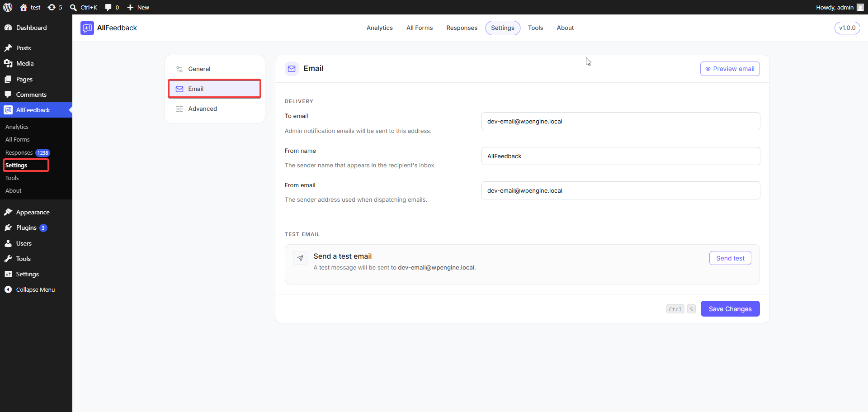
Task: Click the updates icon showing 5
Action: point(52,7)
